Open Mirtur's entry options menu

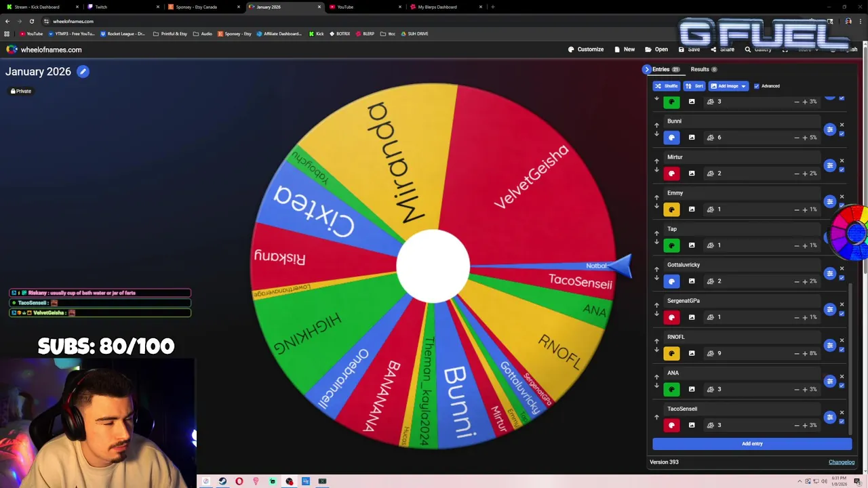point(829,165)
